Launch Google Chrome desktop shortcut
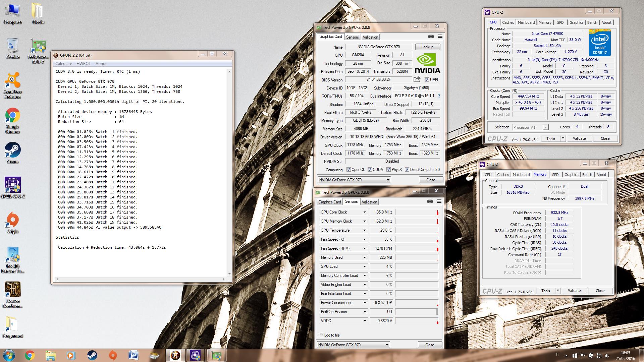This screenshot has height=362, width=644. click(13, 121)
